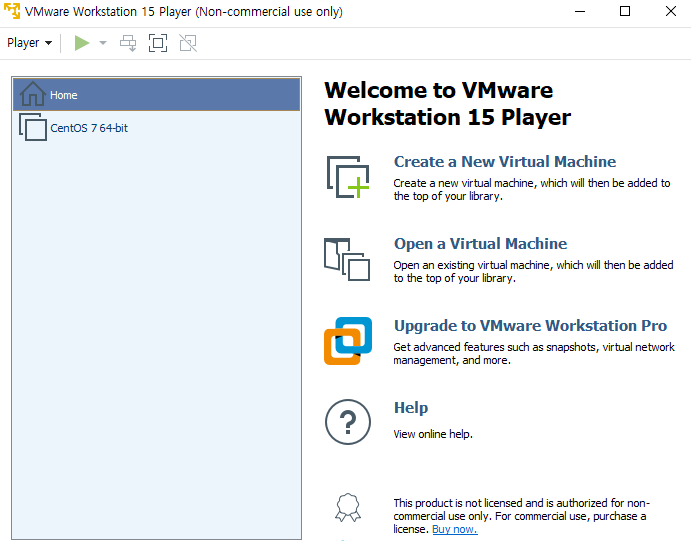Viewport: 691px width, 554px height.
Task: Click the license ribbon badge icon
Action: pyautogui.click(x=348, y=507)
